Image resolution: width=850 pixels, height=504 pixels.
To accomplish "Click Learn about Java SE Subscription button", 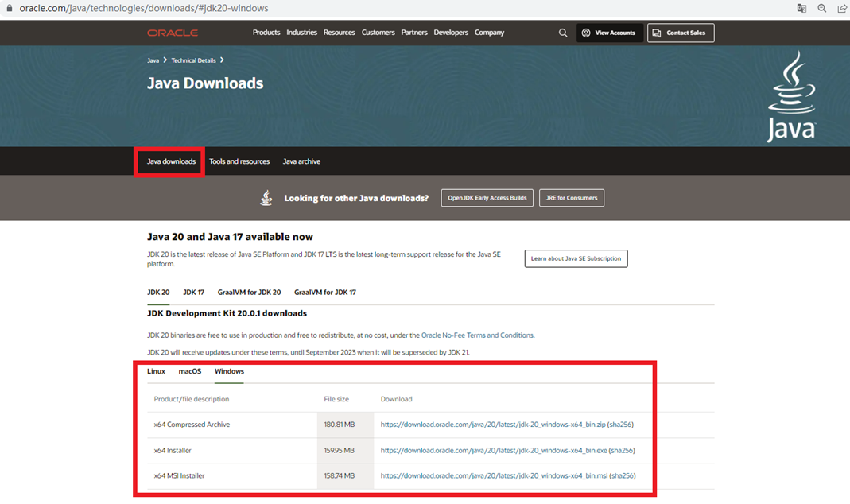I will (x=576, y=258).
